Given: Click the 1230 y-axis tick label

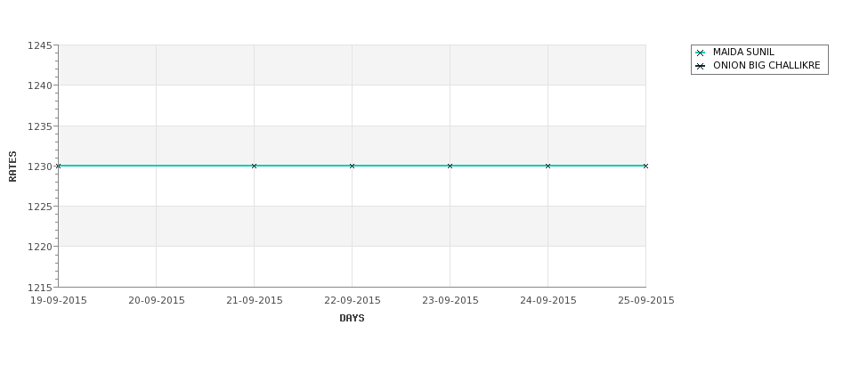Looking at the screenshot, I should [41, 167].
